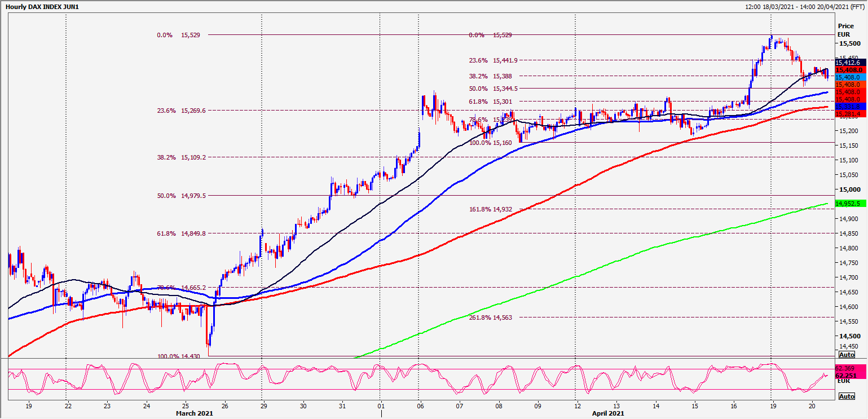The width and height of the screenshot is (868, 419).
Task: Click the Auto button of the oscillator panel
Action: (847, 396)
